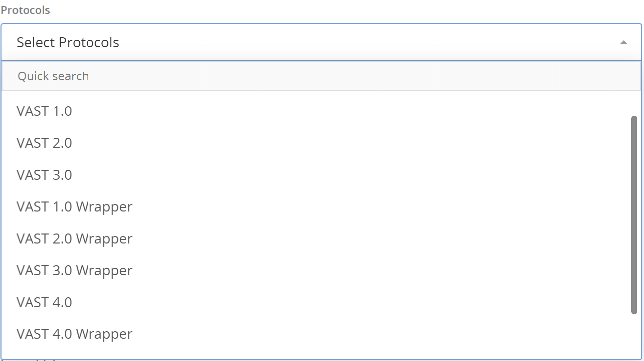644x361 pixels.
Task: Close the protocol list using the caret
Action: pyautogui.click(x=624, y=42)
